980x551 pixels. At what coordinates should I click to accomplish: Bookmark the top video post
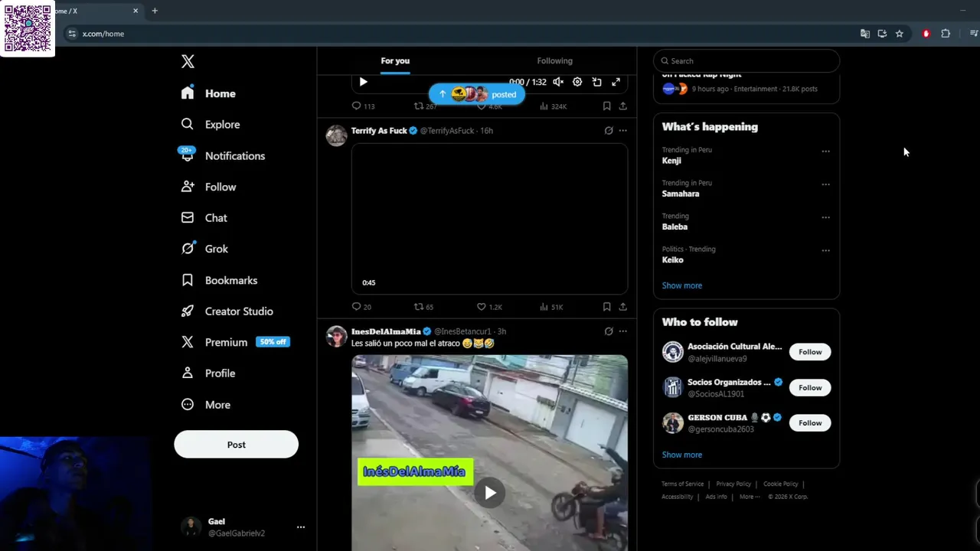(x=606, y=106)
